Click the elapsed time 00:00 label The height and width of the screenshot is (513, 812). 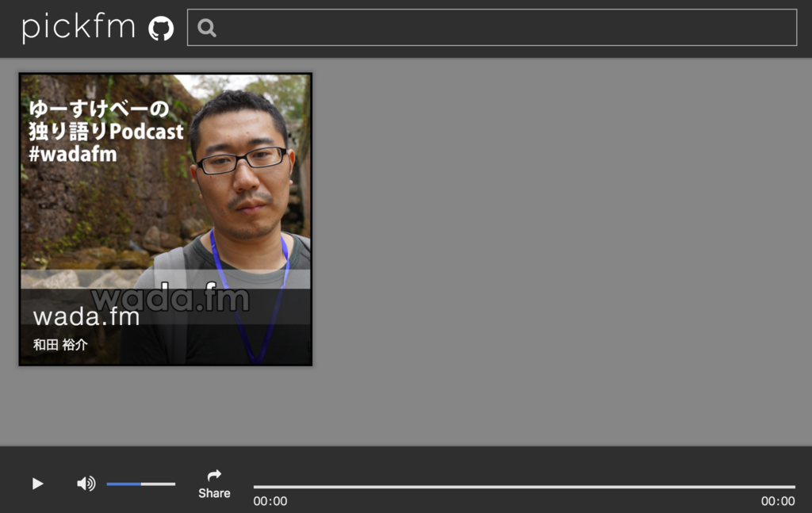point(270,501)
